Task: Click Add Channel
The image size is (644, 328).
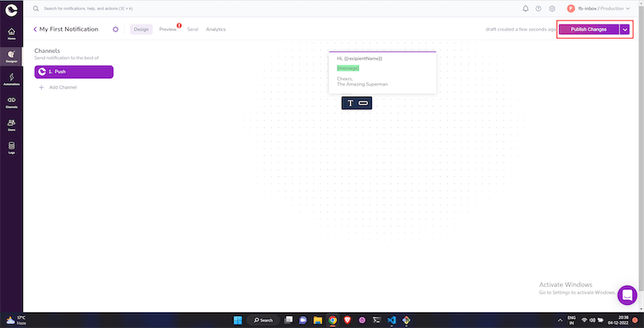Action: point(63,87)
